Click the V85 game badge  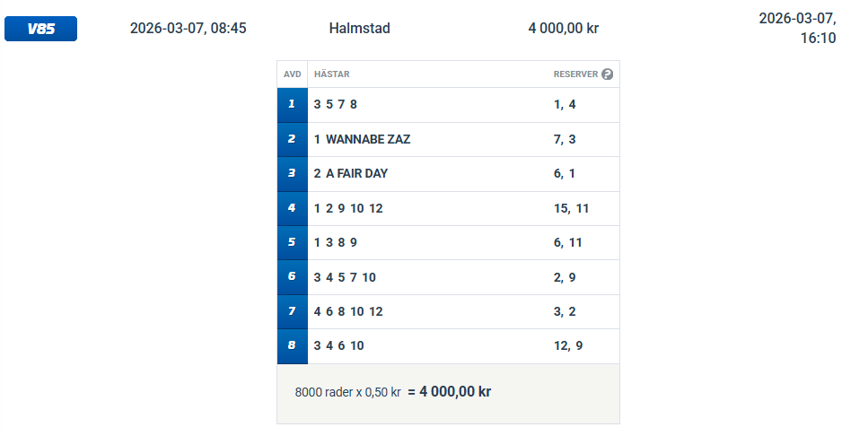(40, 29)
